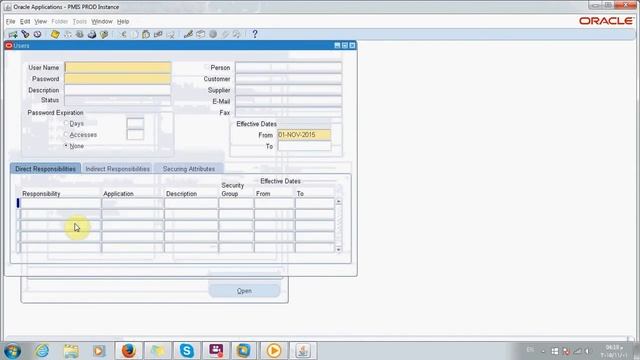Click into the user Description field
Screen dimensions: 640x360
tap(118, 90)
